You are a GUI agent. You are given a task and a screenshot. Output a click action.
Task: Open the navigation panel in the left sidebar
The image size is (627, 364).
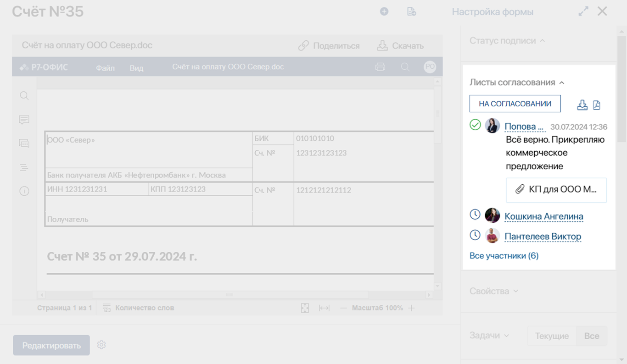coord(24,167)
